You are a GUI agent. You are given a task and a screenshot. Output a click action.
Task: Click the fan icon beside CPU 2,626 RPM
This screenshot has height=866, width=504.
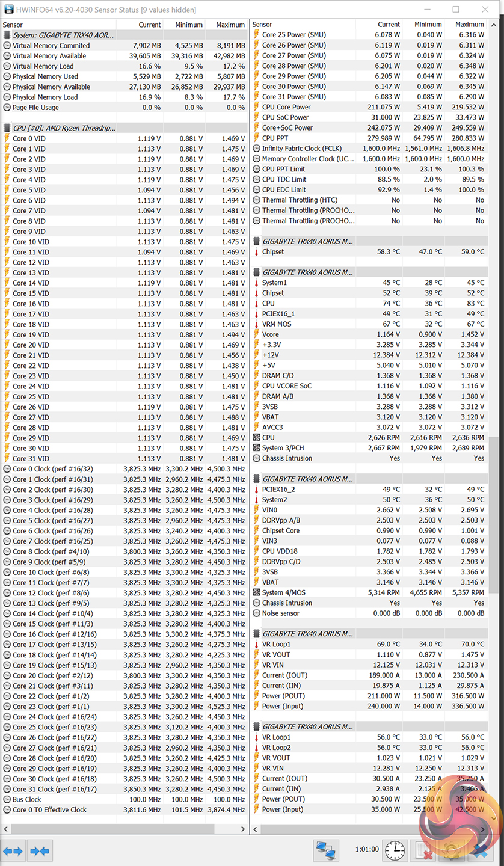coord(257,438)
